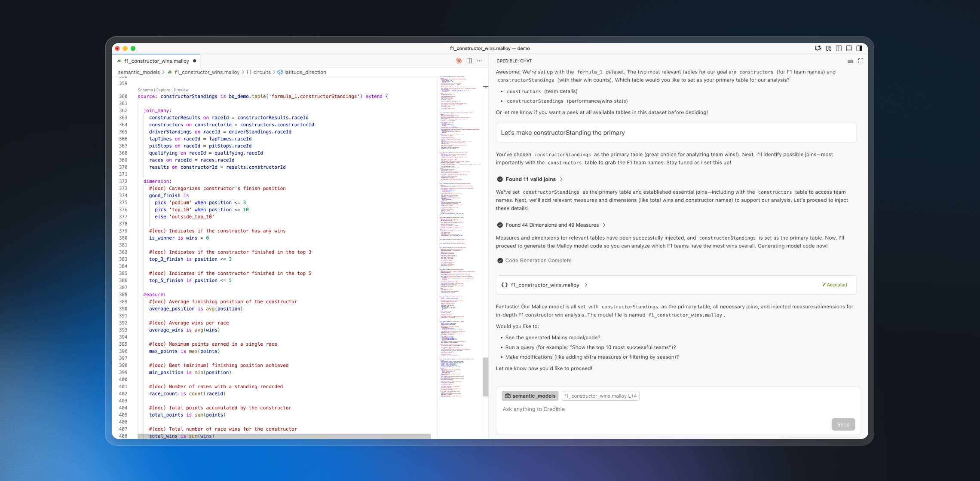
Task: Toggle the primary side bar
Action: 839,49
